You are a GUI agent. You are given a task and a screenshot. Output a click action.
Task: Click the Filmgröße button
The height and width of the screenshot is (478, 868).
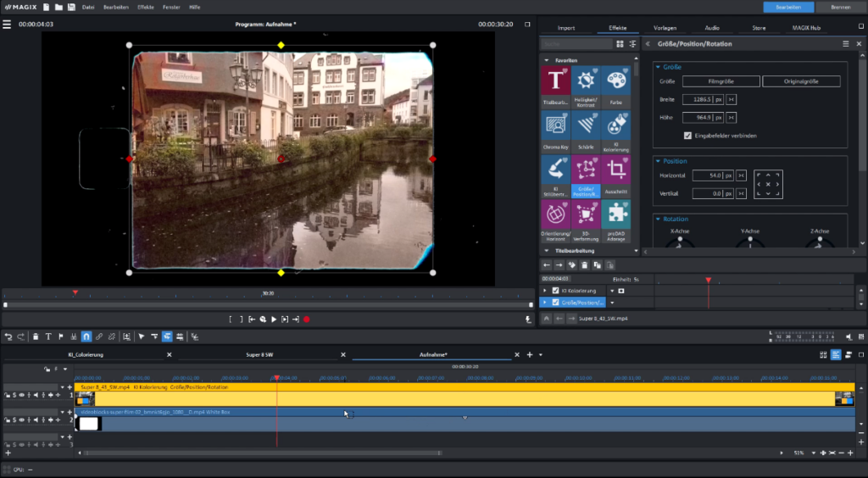[x=720, y=81]
